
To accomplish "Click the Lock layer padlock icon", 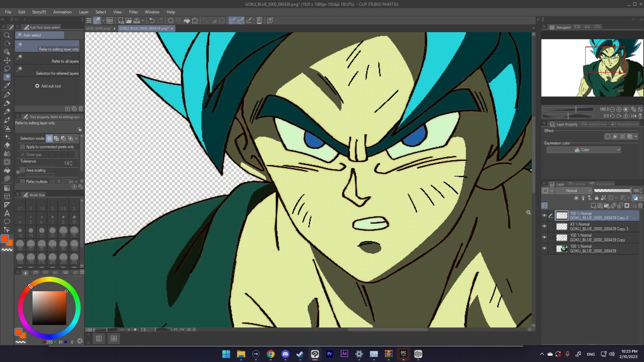I will point(597,198).
